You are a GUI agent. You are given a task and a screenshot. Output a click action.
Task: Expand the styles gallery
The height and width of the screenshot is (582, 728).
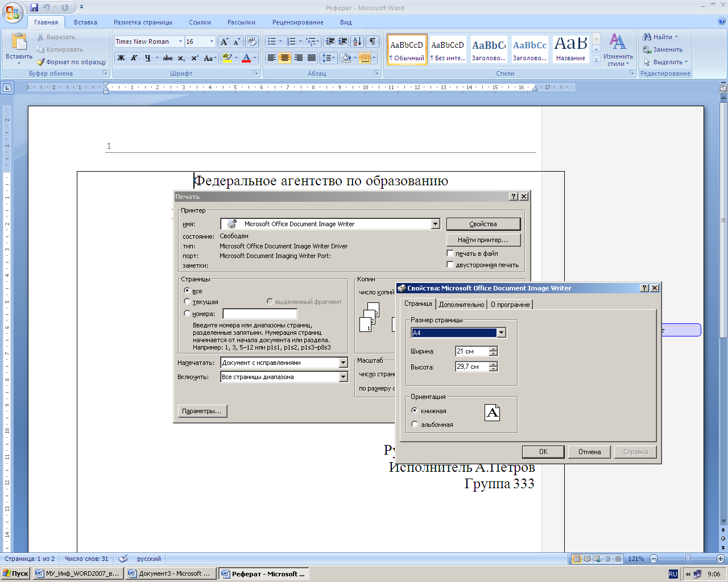click(596, 59)
